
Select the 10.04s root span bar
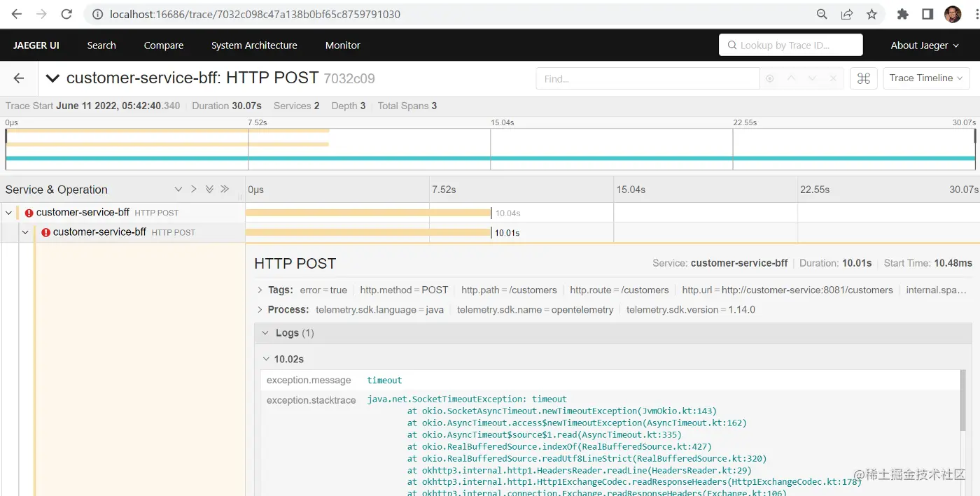point(368,213)
